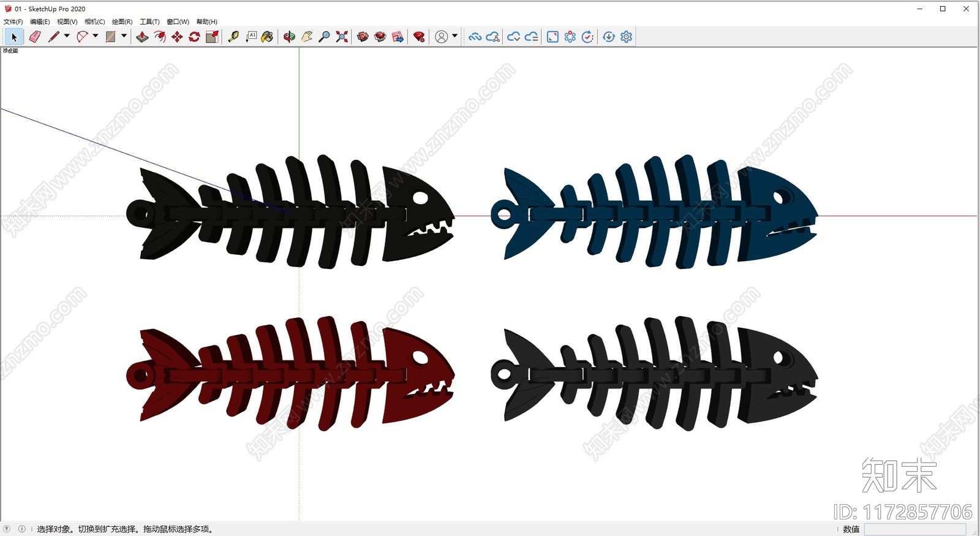Select the Rectangle shape tool
Image resolution: width=980 pixels, height=536 pixels.
111,37
